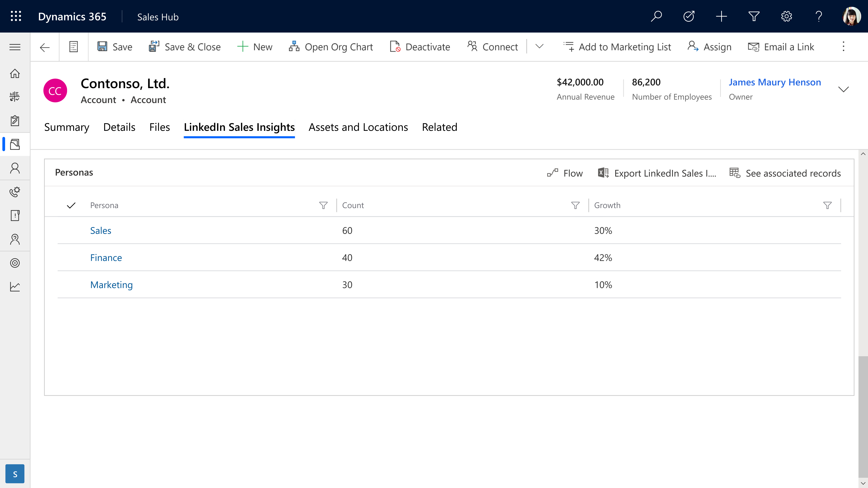Open the filter on the Growth column
The width and height of the screenshot is (868, 488).
pyautogui.click(x=828, y=205)
